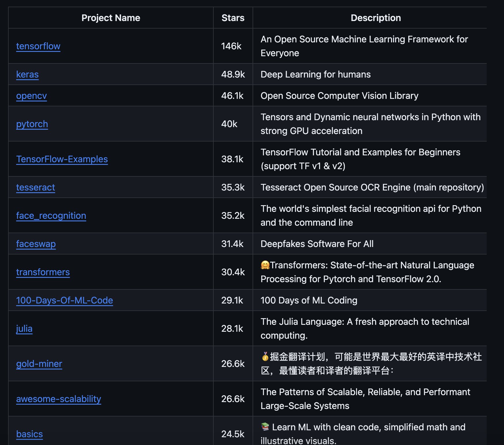Select the 29.1k stars value
Image resolution: width=504 pixels, height=445 pixels.
click(232, 300)
